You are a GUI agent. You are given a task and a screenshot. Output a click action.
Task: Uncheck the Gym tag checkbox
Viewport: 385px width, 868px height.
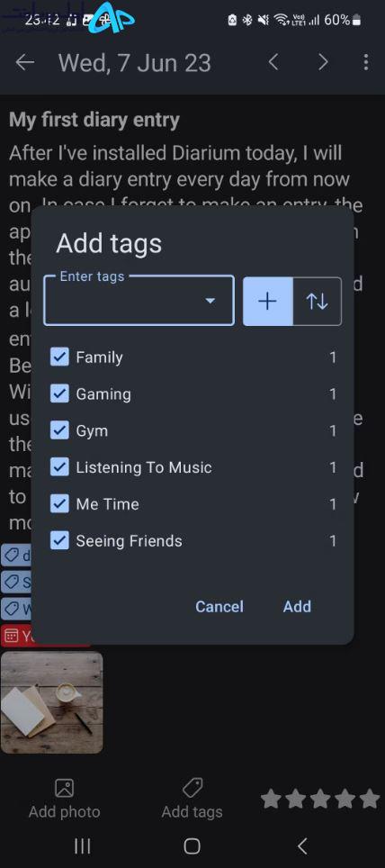pos(59,430)
